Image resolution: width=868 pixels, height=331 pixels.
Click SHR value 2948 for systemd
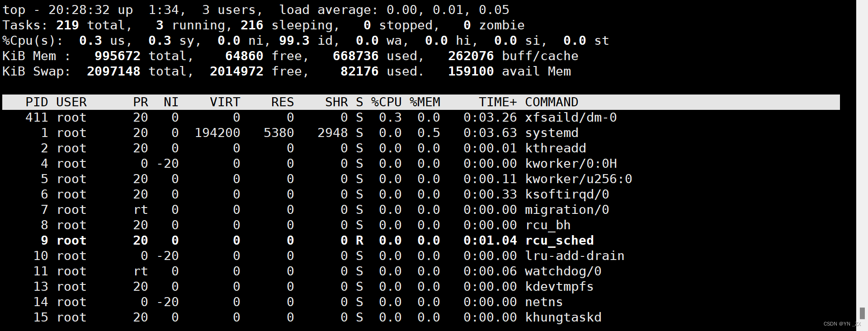coord(332,133)
